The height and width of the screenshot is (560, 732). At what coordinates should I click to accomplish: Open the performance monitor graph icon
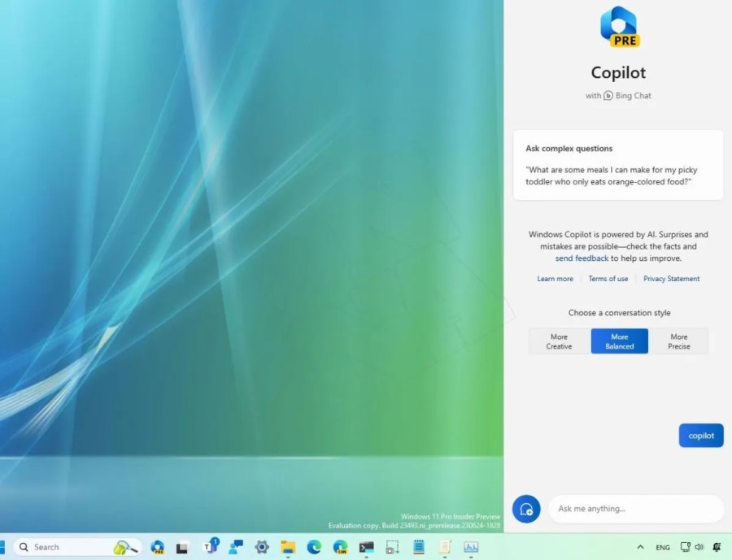point(471,547)
